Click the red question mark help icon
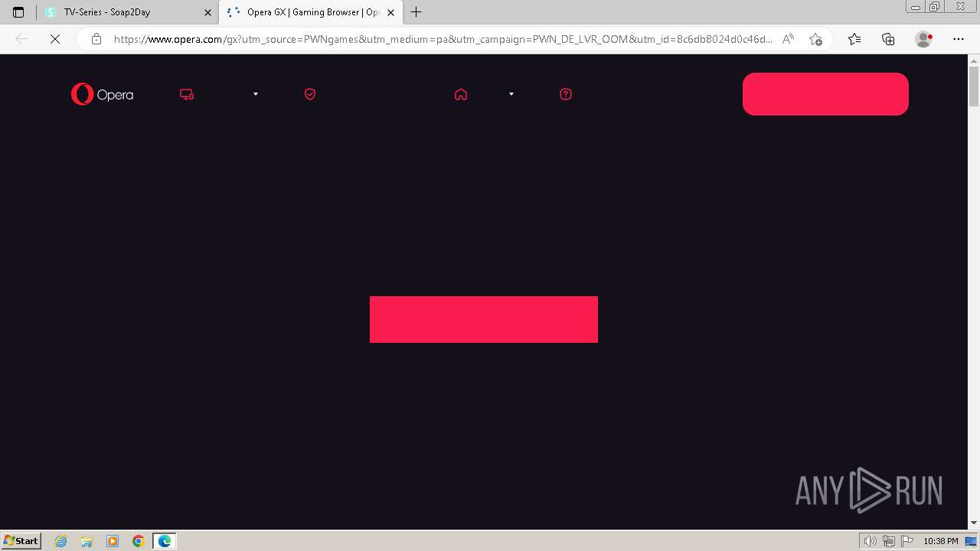 tap(566, 94)
